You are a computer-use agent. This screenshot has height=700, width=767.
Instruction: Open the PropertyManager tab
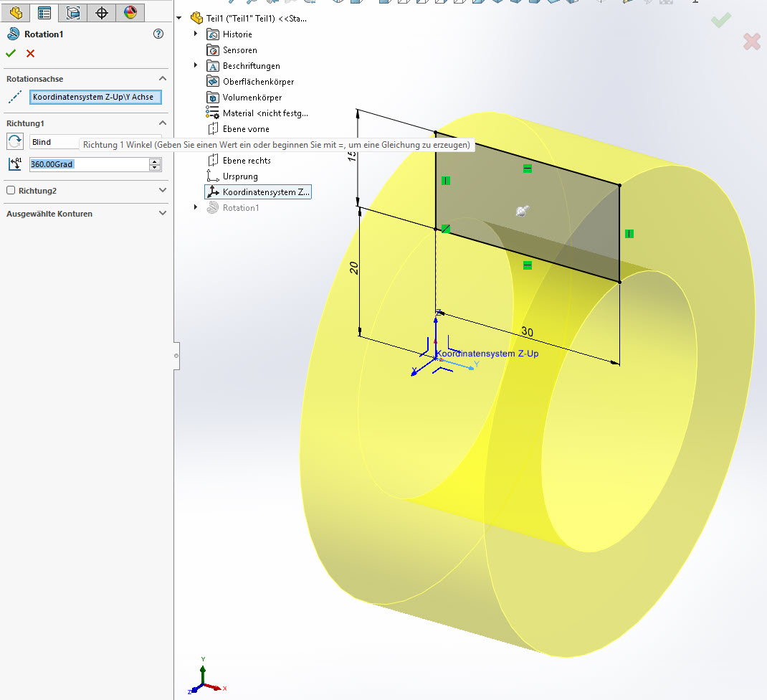pyautogui.click(x=44, y=13)
